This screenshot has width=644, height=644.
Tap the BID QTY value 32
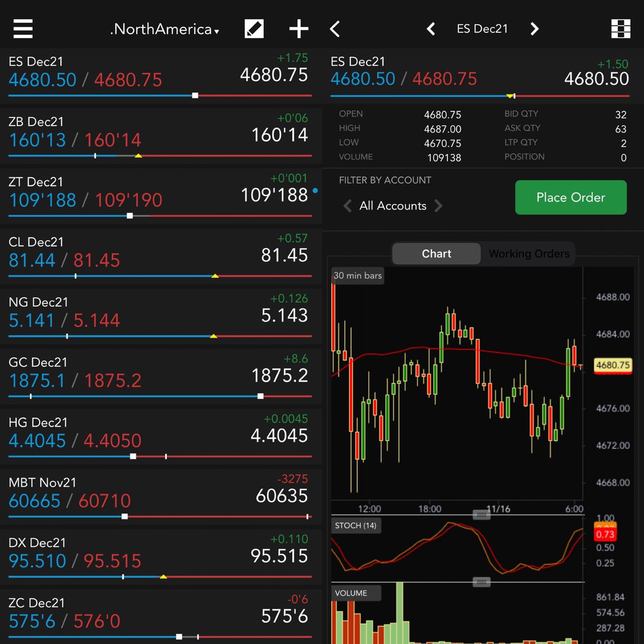pos(621,115)
